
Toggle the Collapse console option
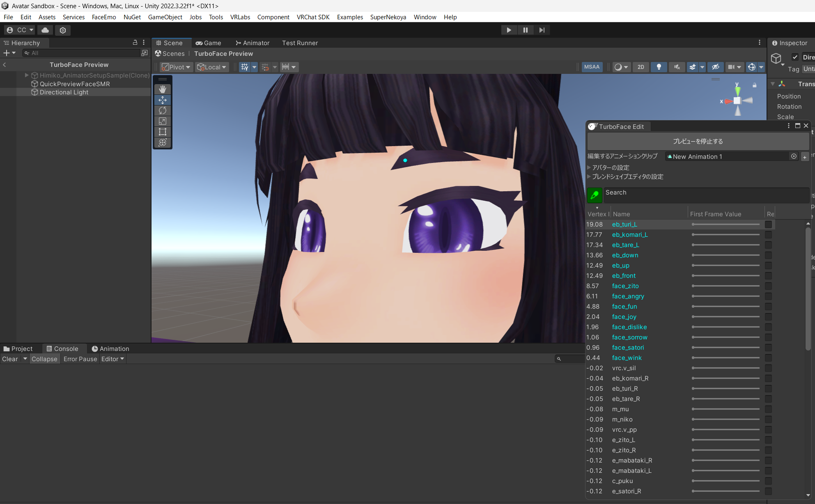tap(44, 359)
